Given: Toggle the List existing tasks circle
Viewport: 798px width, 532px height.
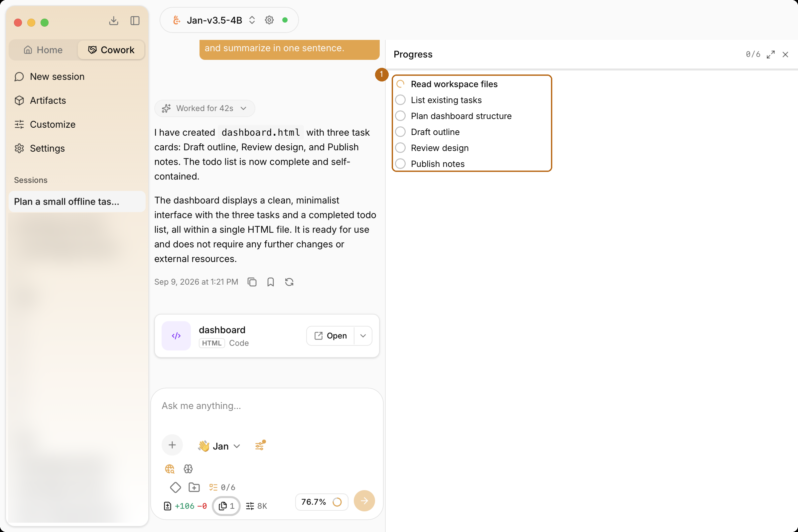Looking at the screenshot, I should [x=400, y=100].
